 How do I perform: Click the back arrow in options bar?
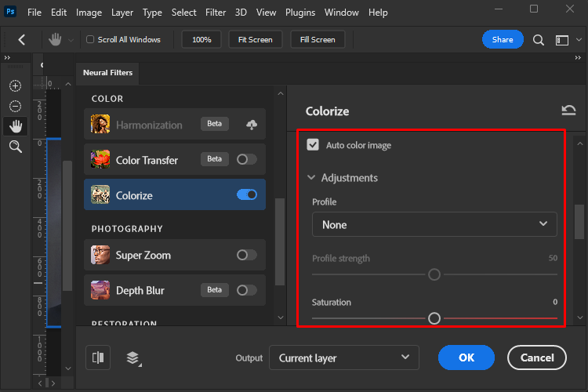(x=22, y=39)
